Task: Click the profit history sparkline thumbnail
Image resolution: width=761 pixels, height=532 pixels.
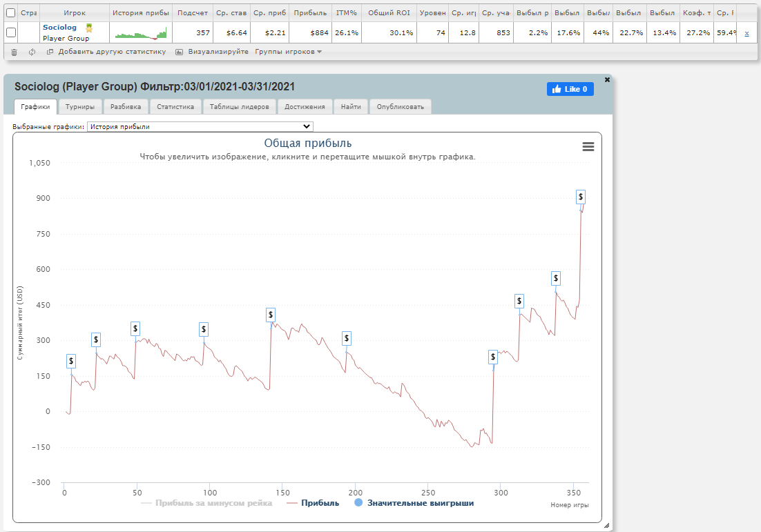Action: [141, 33]
